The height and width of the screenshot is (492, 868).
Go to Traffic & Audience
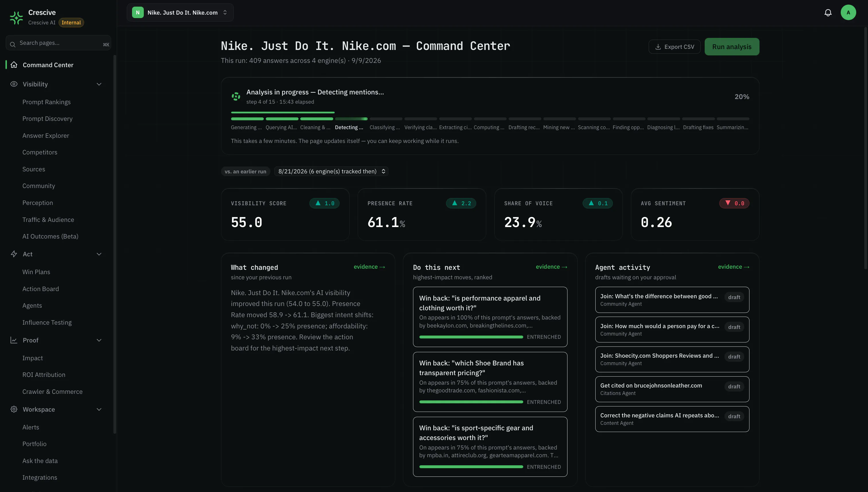coord(48,220)
